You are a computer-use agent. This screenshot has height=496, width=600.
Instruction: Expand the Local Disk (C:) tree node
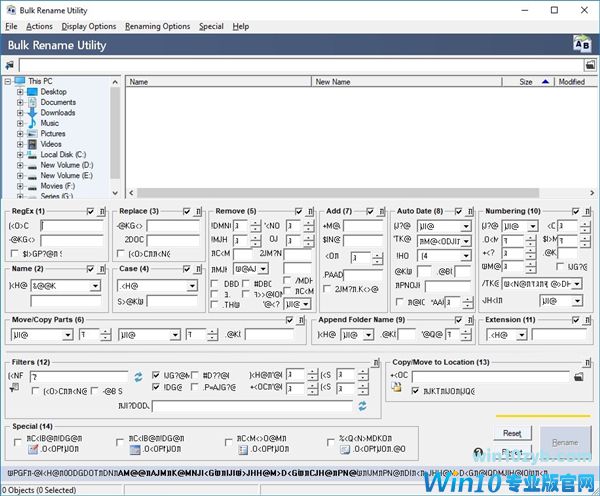click(20, 155)
